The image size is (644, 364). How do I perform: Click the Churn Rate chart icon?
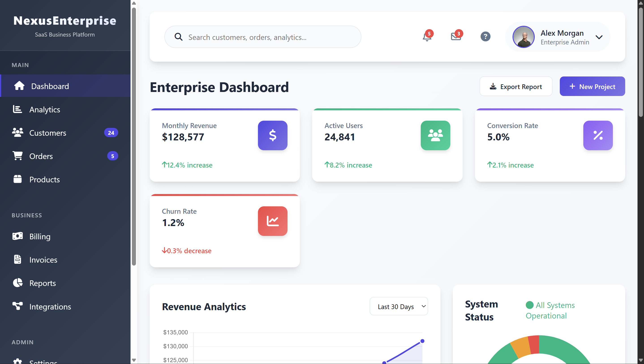273,221
